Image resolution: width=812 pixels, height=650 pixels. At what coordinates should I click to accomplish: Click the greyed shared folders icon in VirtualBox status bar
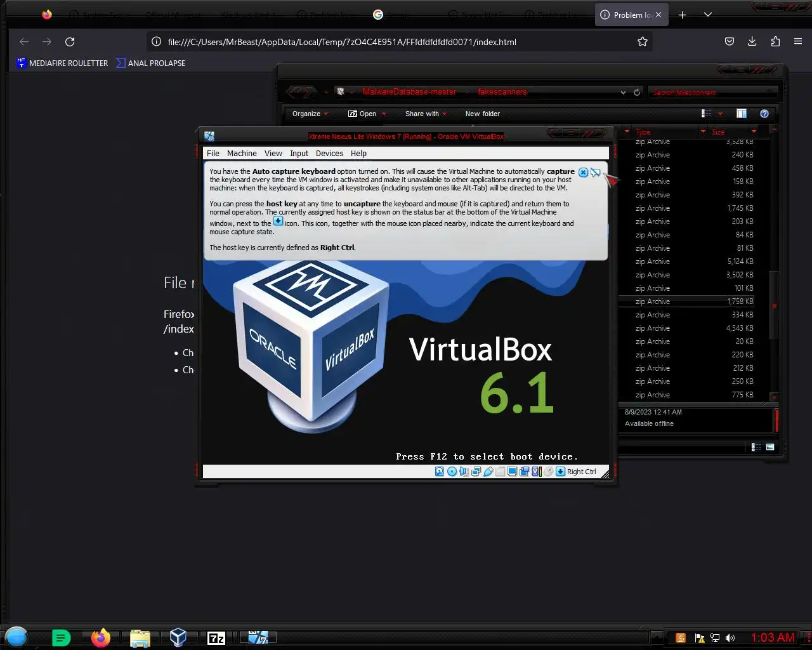click(501, 472)
